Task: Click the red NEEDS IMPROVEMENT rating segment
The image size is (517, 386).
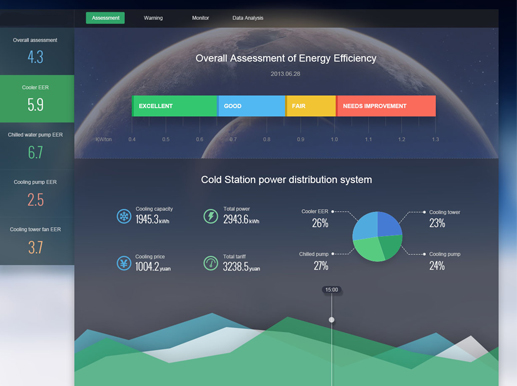Action: pyautogui.click(x=386, y=106)
